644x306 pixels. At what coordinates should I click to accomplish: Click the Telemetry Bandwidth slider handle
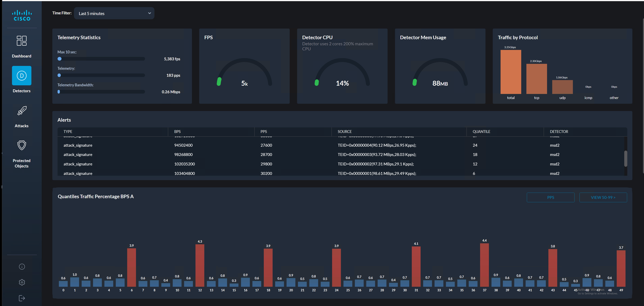click(59, 92)
